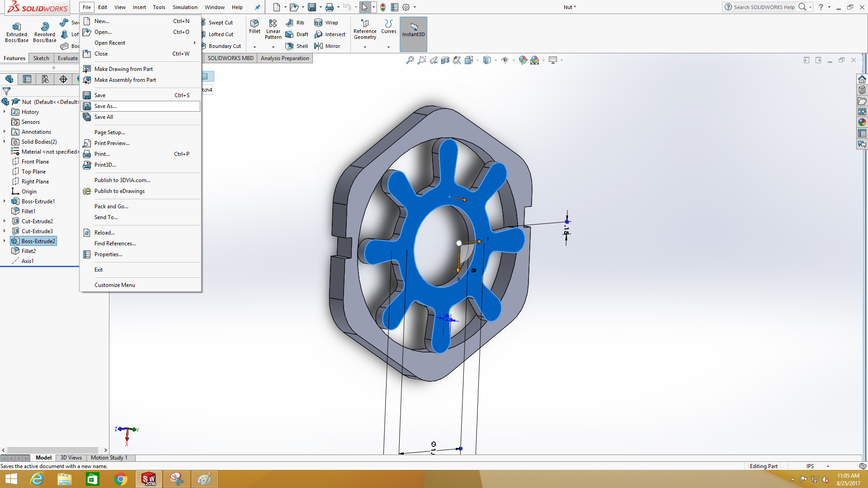Viewport: 868px width, 488px height.
Task: Click the Extruded Boss/Base tool
Action: coord(17,32)
